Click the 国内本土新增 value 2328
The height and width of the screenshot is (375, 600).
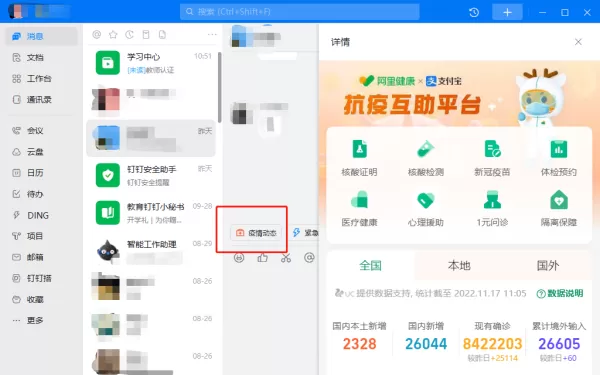point(359,344)
